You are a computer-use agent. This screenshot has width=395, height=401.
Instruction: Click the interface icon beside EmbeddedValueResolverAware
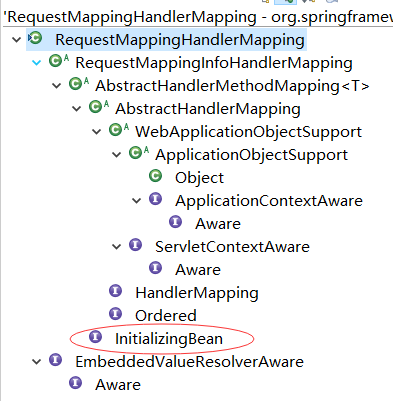point(55,360)
